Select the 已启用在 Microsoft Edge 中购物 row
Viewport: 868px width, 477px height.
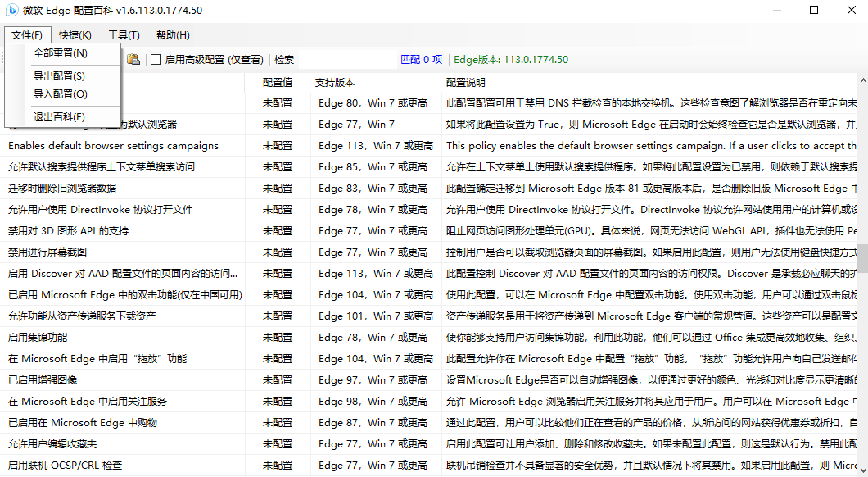pyautogui.click(x=429, y=423)
